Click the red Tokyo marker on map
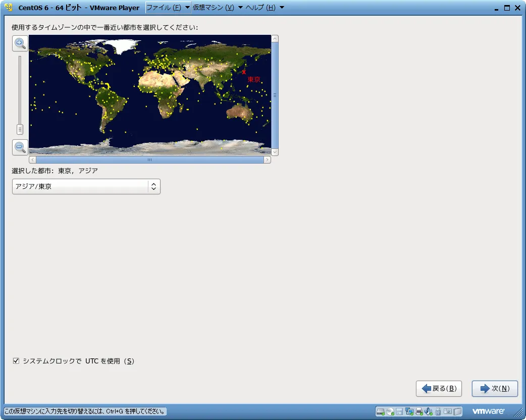 pos(244,72)
